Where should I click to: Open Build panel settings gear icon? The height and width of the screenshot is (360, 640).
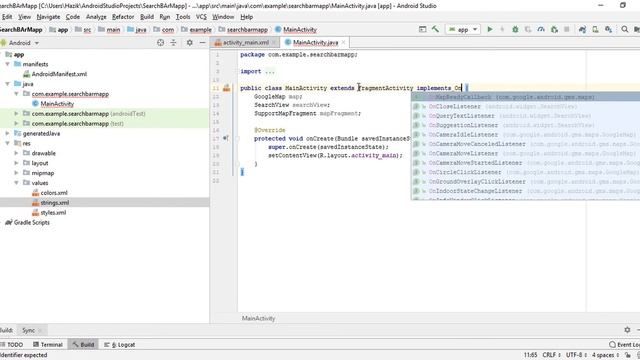point(627,330)
